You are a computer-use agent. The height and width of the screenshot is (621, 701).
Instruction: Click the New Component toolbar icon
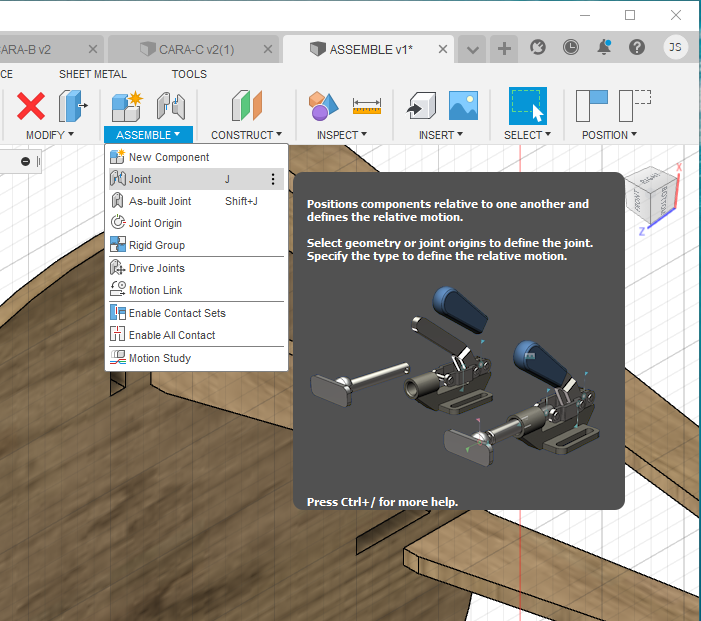(127, 106)
